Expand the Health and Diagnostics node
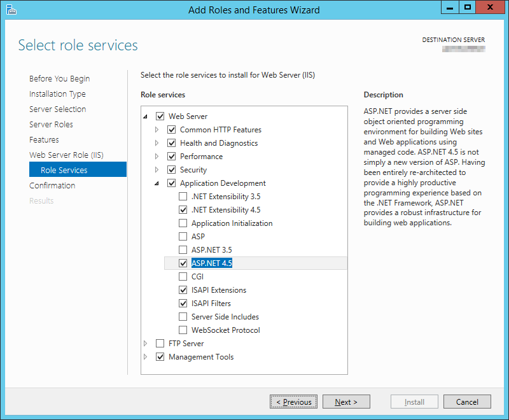This screenshot has width=509, height=420. coord(157,143)
